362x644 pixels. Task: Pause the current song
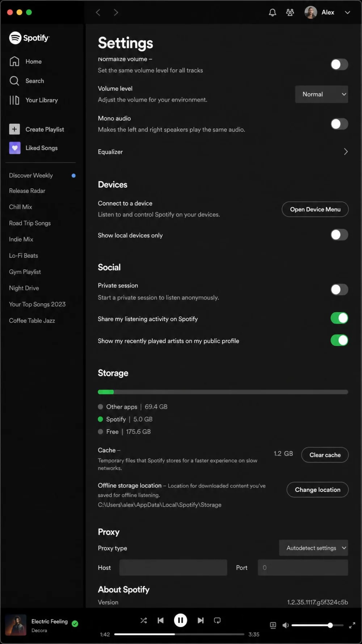(181, 620)
